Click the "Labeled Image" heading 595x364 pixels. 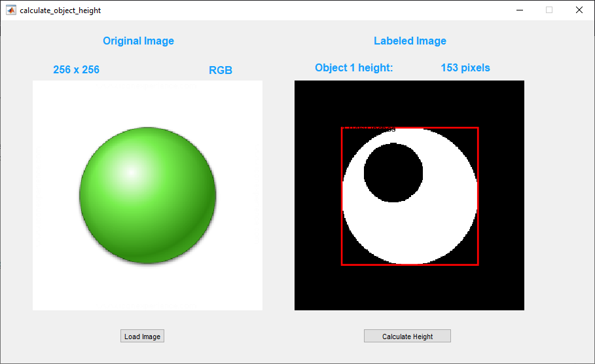pos(410,41)
